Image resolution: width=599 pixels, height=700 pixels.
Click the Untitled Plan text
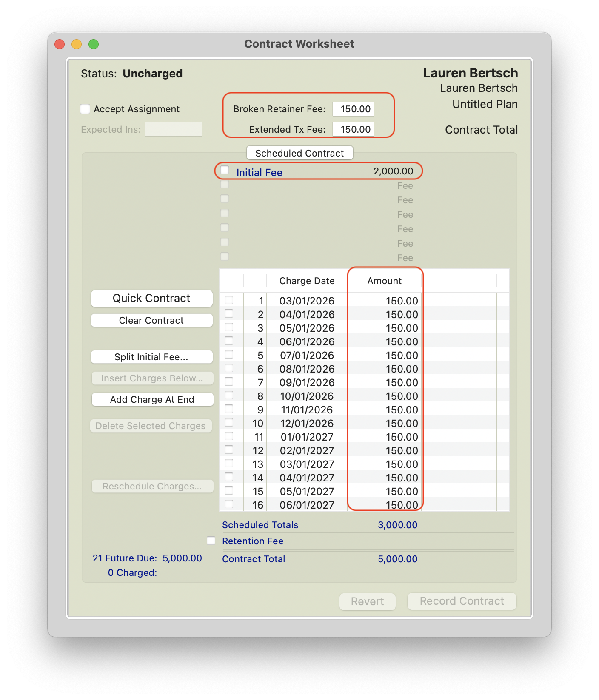[x=485, y=104]
